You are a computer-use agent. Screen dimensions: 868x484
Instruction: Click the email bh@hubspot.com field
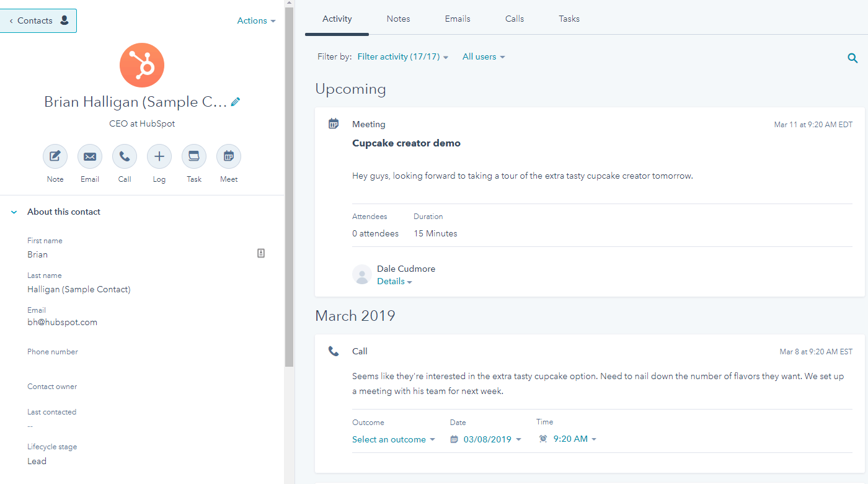click(62, 322)
